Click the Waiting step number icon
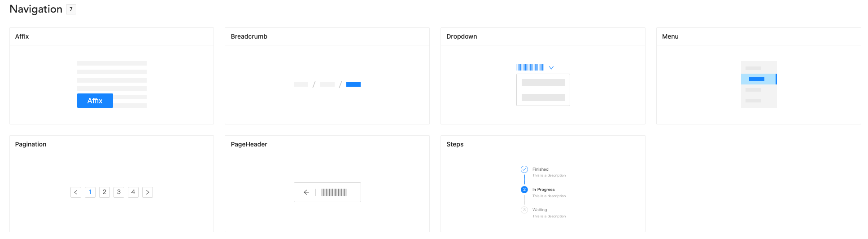Screen dimensions: 868x239 (x=524, y=210)
